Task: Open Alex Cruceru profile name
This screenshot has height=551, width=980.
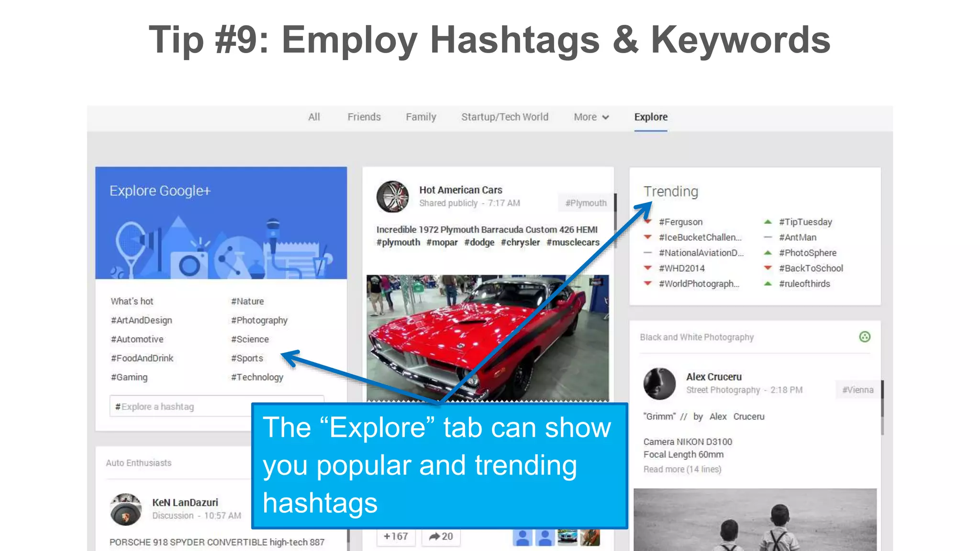Action: 714,377
